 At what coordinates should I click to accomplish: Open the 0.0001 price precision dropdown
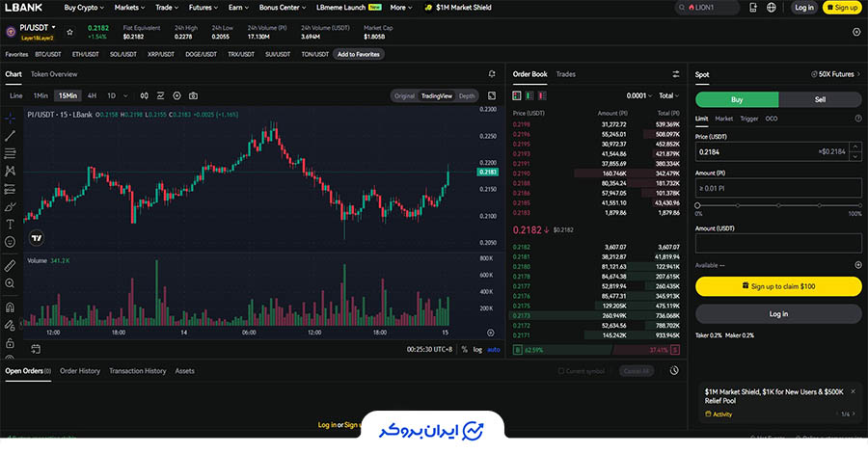(x=639, y=95)
